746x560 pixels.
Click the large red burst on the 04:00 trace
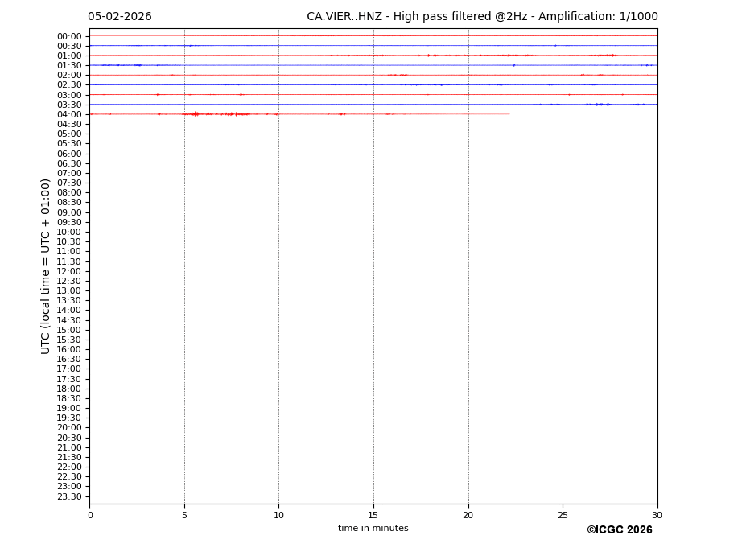(194, 114)
